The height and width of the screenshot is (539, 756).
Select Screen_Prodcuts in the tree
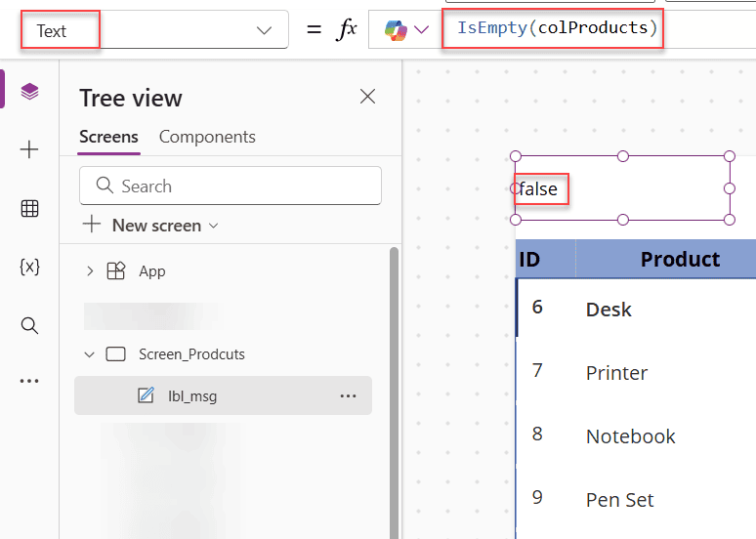click(191, 354)
